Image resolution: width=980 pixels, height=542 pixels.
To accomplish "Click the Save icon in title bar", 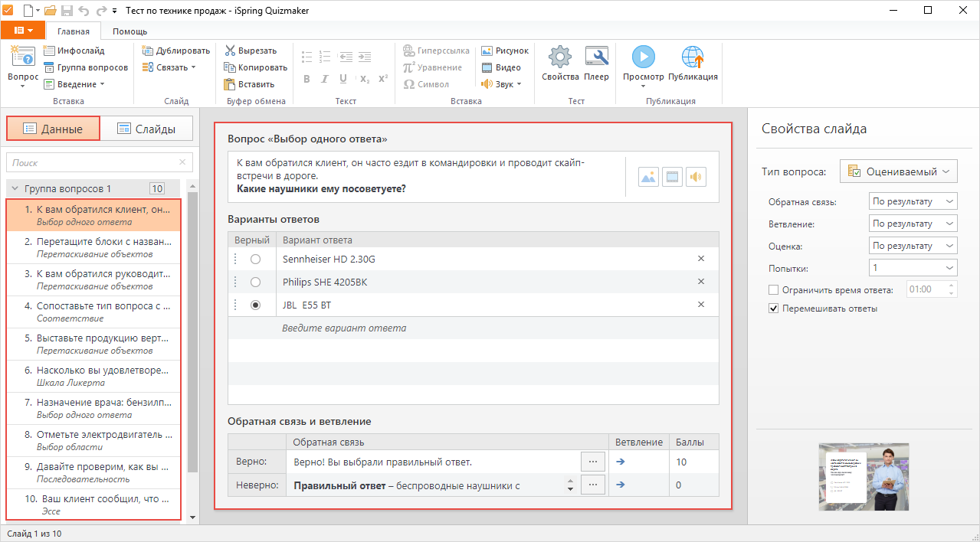I will click(x=67, y=11).
